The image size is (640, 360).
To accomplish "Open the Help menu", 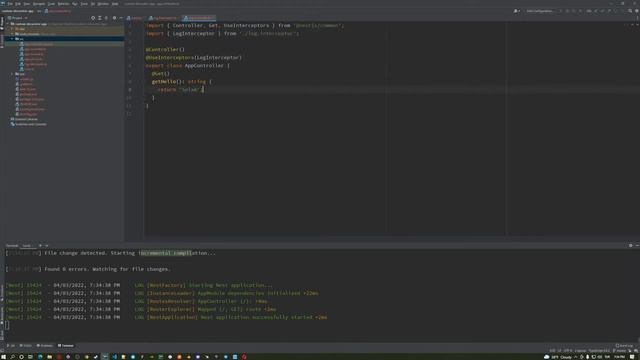I will [x=115, y=4].
